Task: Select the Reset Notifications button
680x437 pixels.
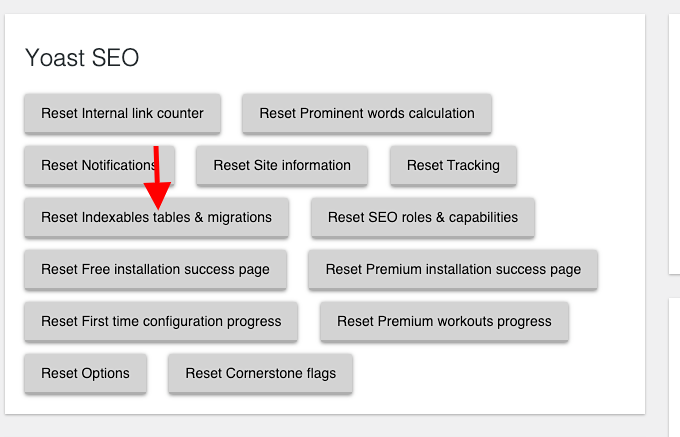Action: pos(99,165)
